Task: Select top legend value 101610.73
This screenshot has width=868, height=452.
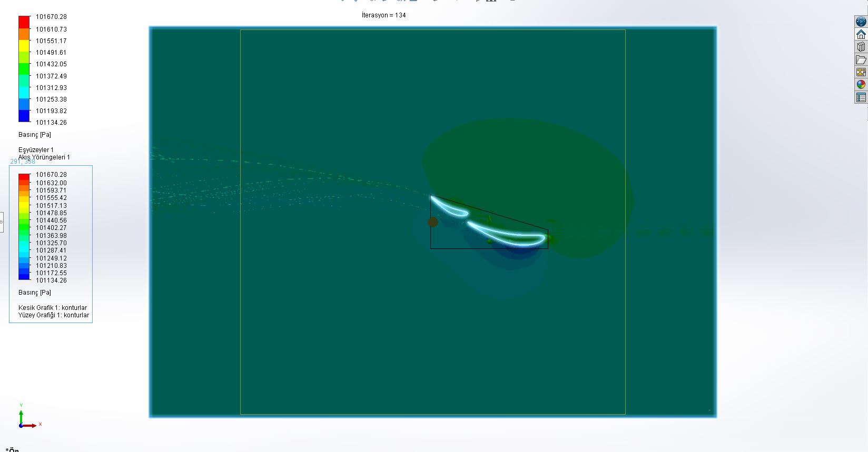Action: (51, 29)
